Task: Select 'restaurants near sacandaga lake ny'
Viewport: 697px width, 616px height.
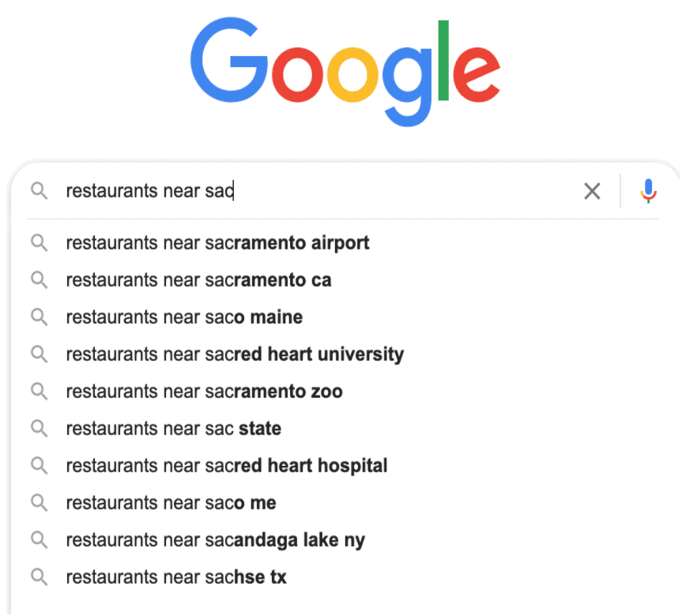Action: point(215,539)
